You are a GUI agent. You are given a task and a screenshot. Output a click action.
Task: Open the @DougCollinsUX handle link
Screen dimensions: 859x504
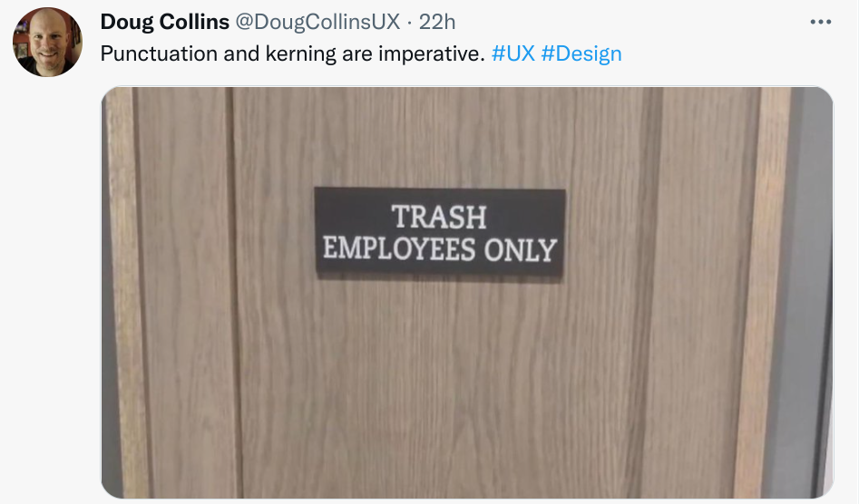pyautogui.click(x=317, y=22)
